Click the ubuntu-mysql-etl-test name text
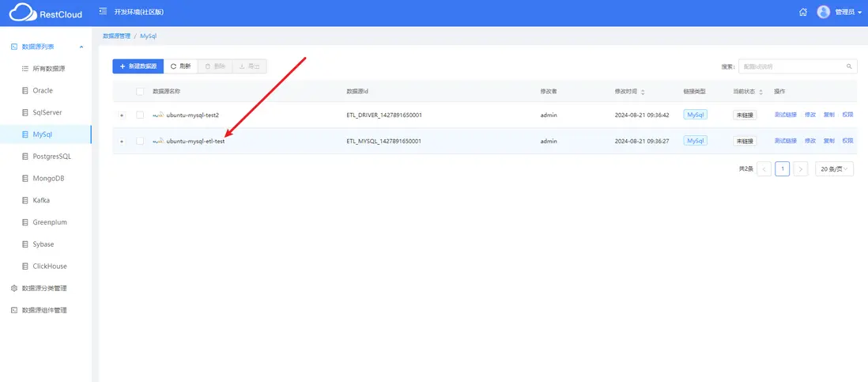 [x=195, y=141]
